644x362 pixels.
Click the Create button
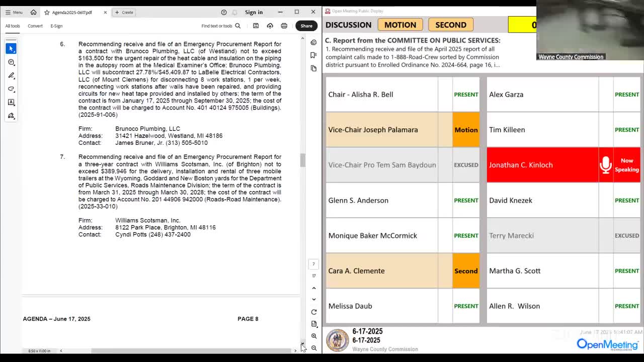[124, 12]
